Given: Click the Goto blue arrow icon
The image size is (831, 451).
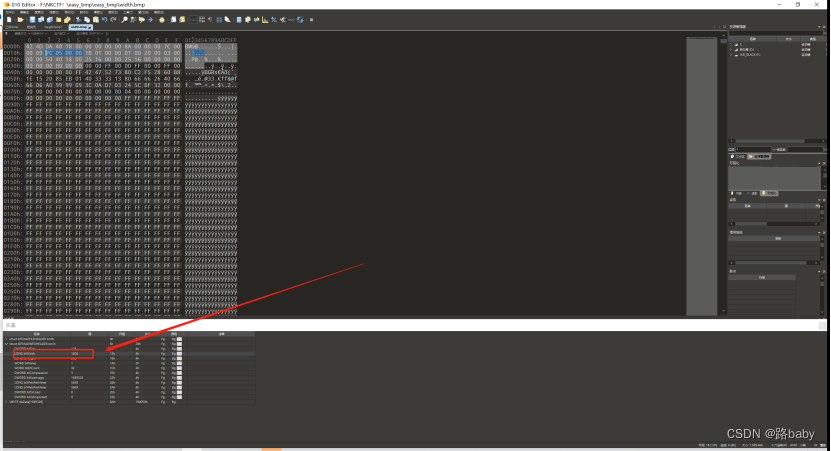Looking at the screenshot, I should 150,20.
